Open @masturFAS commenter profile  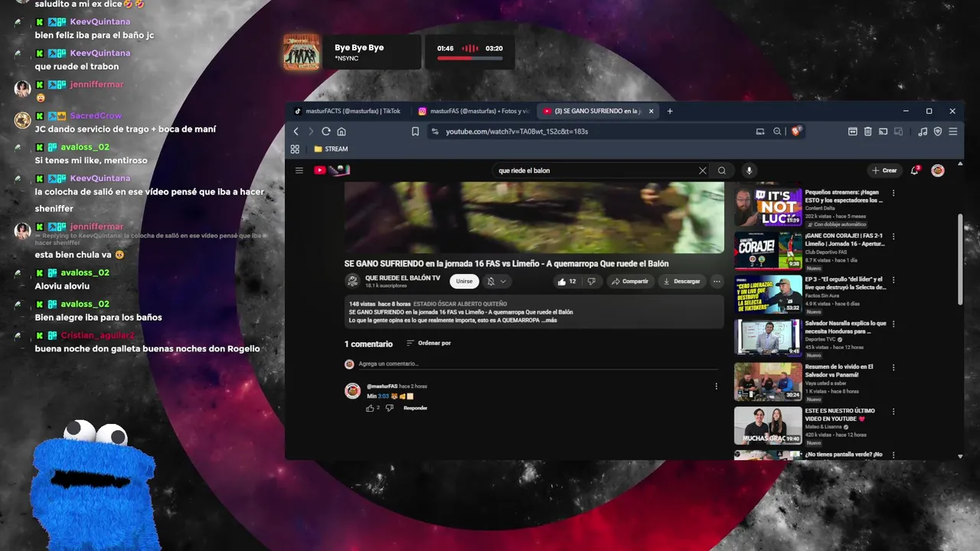(x=382, y=386)
